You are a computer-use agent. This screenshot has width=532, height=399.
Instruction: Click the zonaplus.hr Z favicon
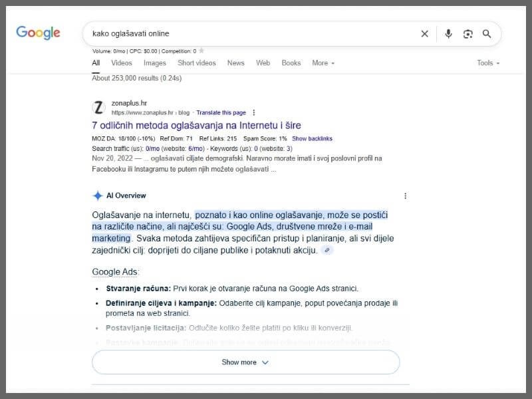(x=98, y=108)
